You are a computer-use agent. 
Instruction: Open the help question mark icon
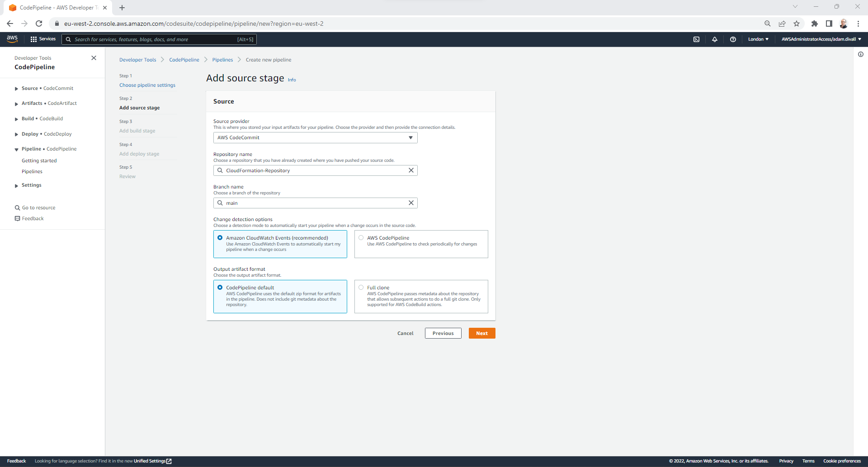click(x=733, y=39)
